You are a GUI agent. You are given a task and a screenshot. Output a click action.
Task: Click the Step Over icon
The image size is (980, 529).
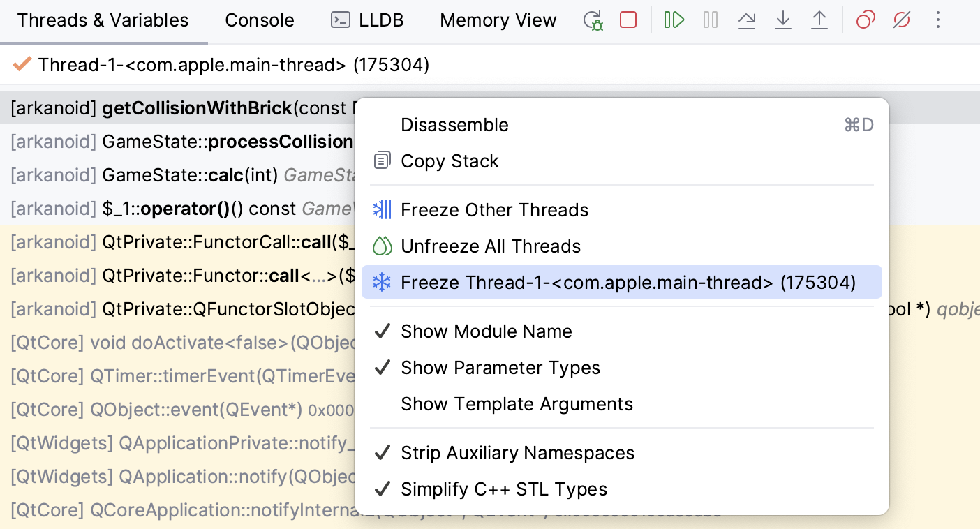pos(747,20)
